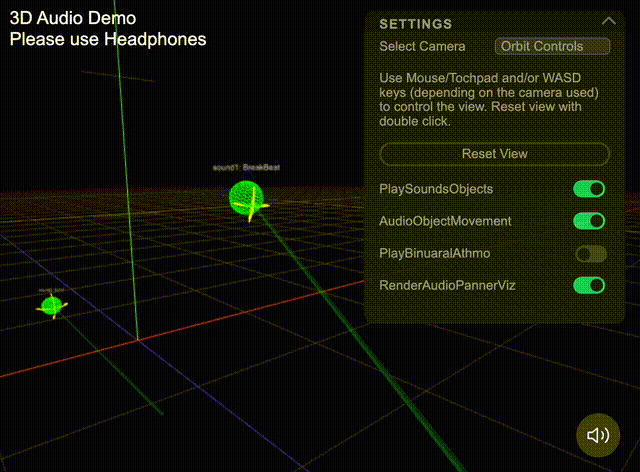The image size is (640, 472).
Task: Click the speaker volume icon
Action: click(x=598, y=435)
